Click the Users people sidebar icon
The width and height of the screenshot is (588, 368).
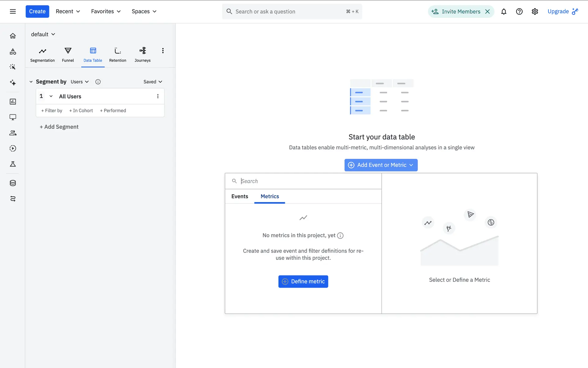(x=13, y=133)
